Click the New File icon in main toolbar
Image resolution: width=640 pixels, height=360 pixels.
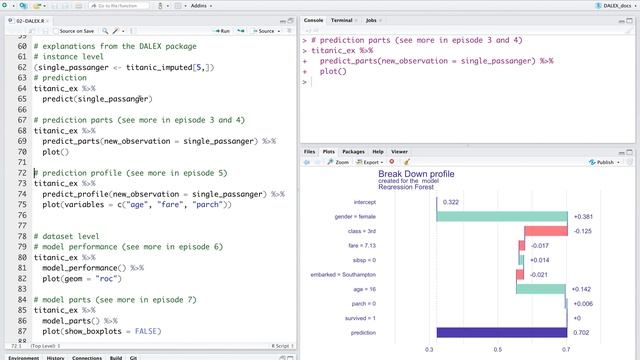(x=5, y=6)
